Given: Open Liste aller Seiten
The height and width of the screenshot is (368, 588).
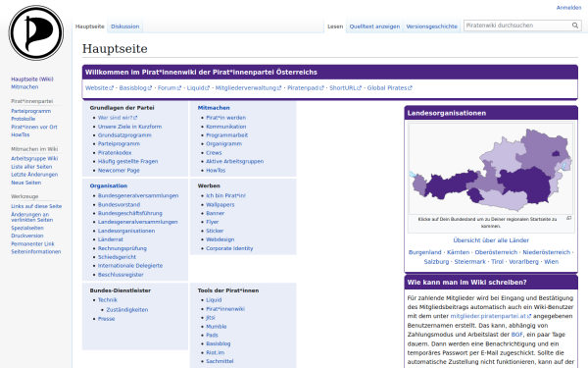Looking at the screenshot, I should (31, 167).
